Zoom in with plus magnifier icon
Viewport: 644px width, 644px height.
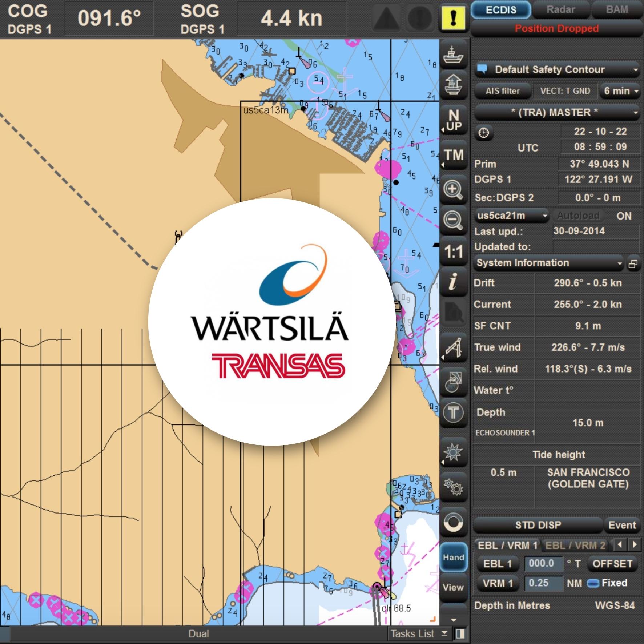453,190
